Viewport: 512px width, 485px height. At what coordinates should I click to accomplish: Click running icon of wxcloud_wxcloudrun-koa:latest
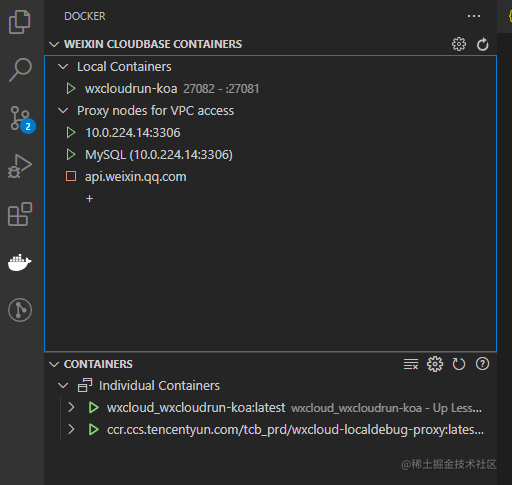point(94,408)
